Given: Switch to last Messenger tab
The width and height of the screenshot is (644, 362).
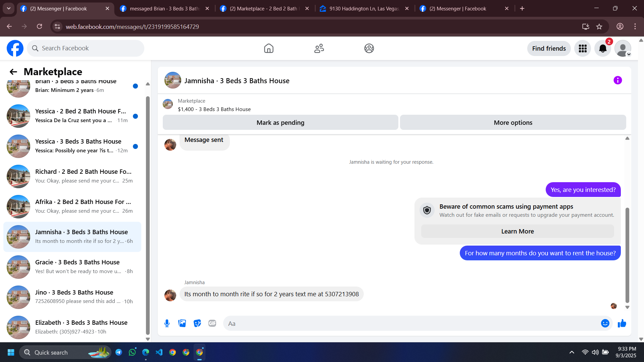Looking at the screenshot, I should [464, 9].
